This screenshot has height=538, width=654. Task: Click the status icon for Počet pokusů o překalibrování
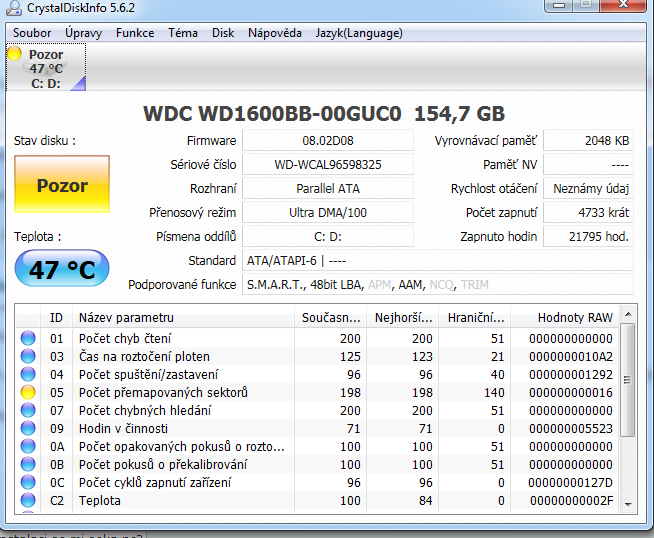pyautogui.click(x=28, y=464)
